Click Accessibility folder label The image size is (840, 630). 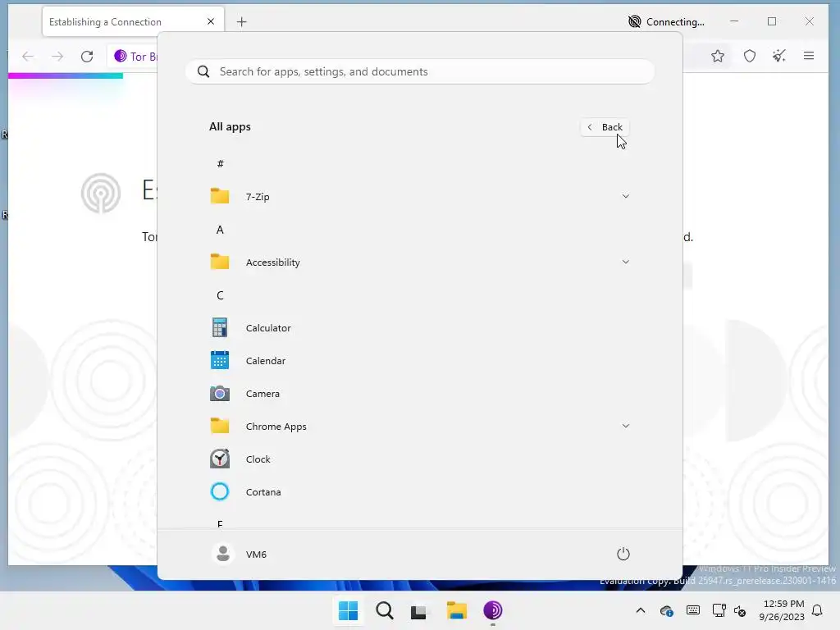point(272,262)
